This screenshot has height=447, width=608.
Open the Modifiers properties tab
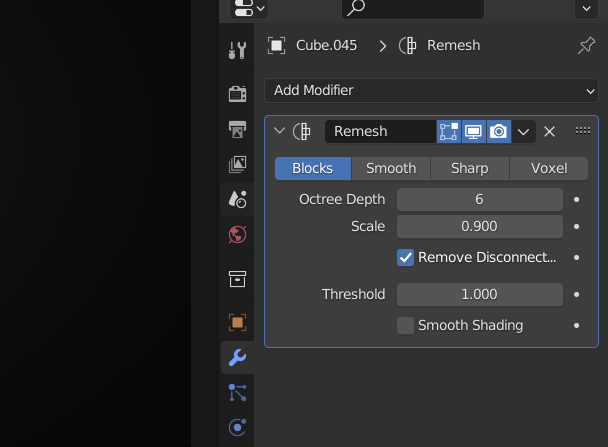coord(237,357)
